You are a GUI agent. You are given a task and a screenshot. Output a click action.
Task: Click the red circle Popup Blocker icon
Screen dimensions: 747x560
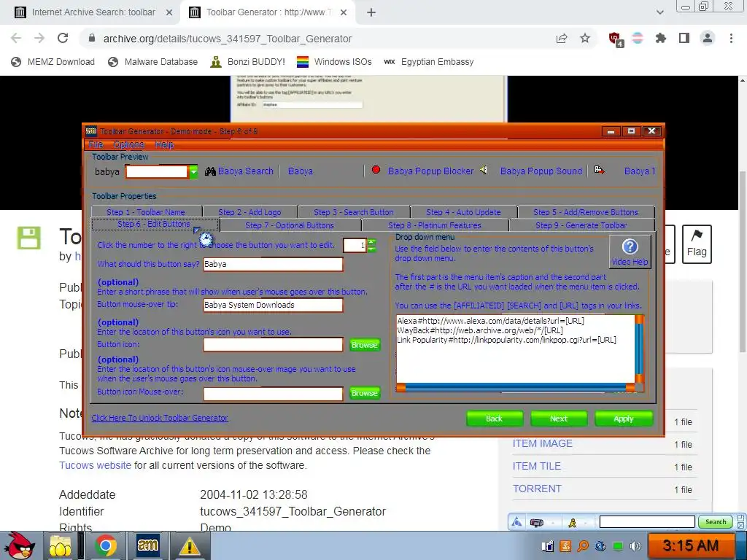pyautogui.click(x=376, y=170)
